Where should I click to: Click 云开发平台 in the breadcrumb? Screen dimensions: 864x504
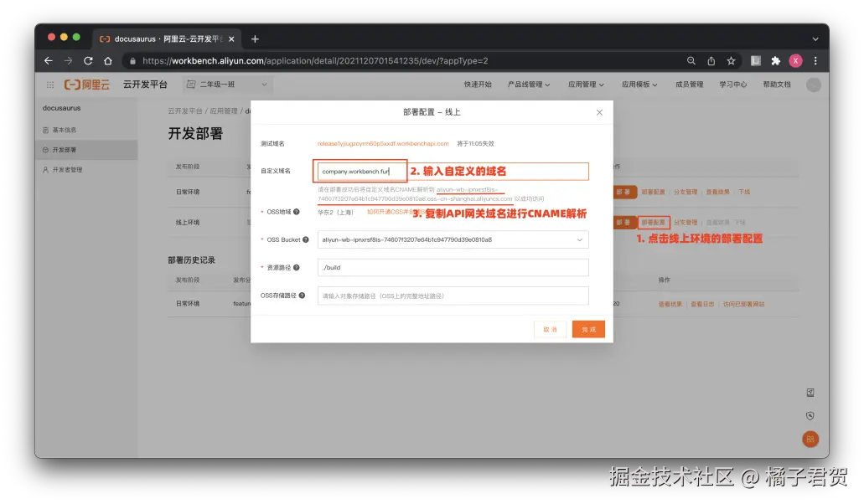pos(185,111)
